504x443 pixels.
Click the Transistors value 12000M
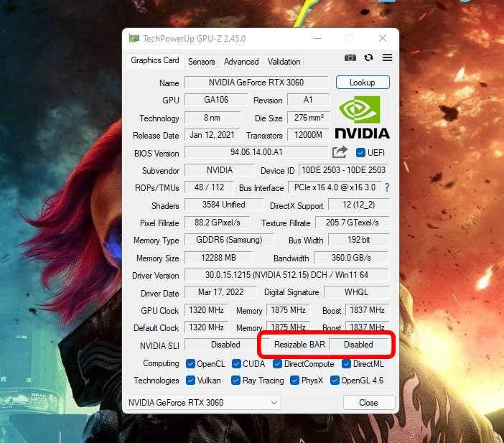pos(308,135)
